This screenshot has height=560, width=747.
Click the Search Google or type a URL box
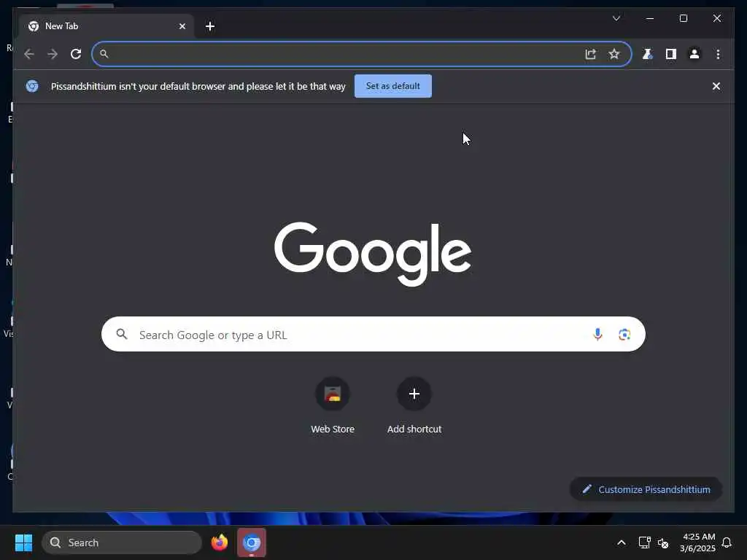373,334
